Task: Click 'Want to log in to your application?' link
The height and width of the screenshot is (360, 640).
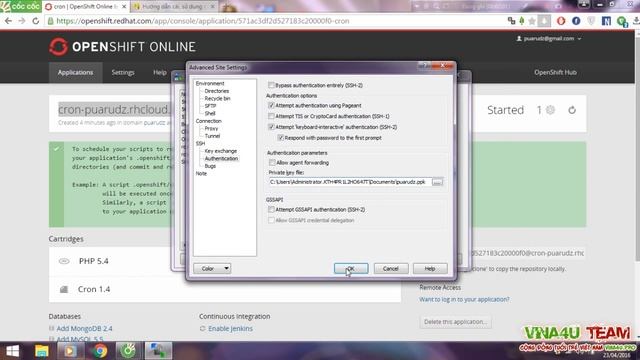Action: pos(464,300)
